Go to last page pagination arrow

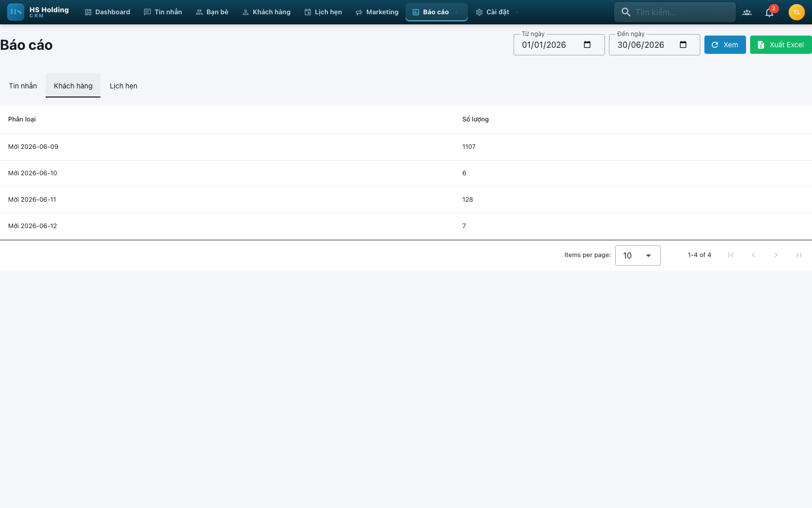point(798,255)
